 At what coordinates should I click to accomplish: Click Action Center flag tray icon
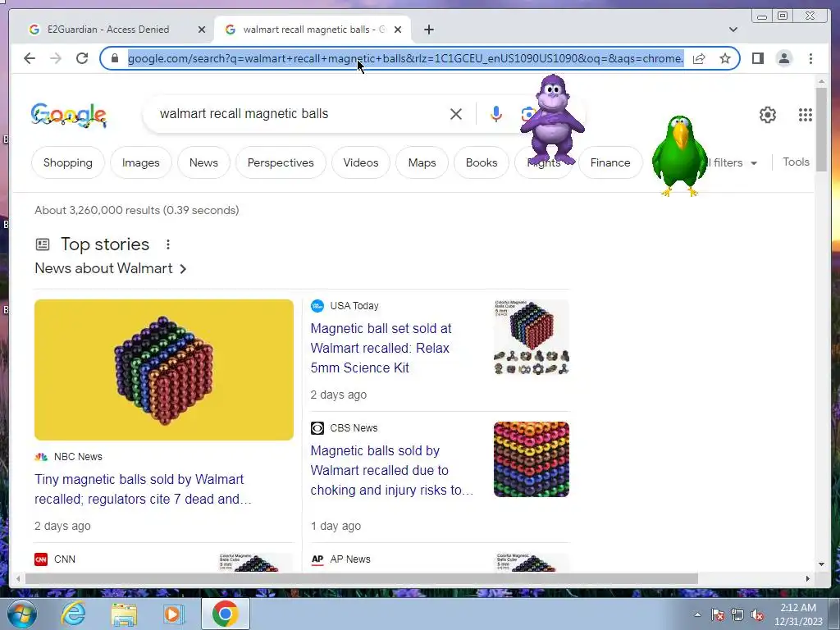coord(718,615)
